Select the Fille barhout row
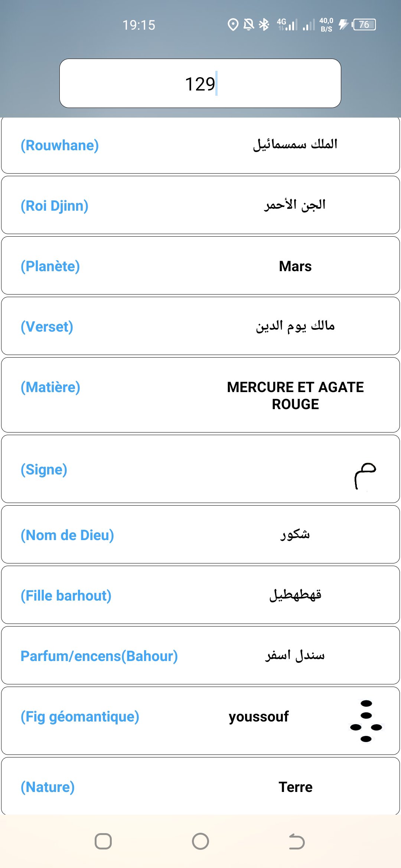401x868 pixels. 200,595
